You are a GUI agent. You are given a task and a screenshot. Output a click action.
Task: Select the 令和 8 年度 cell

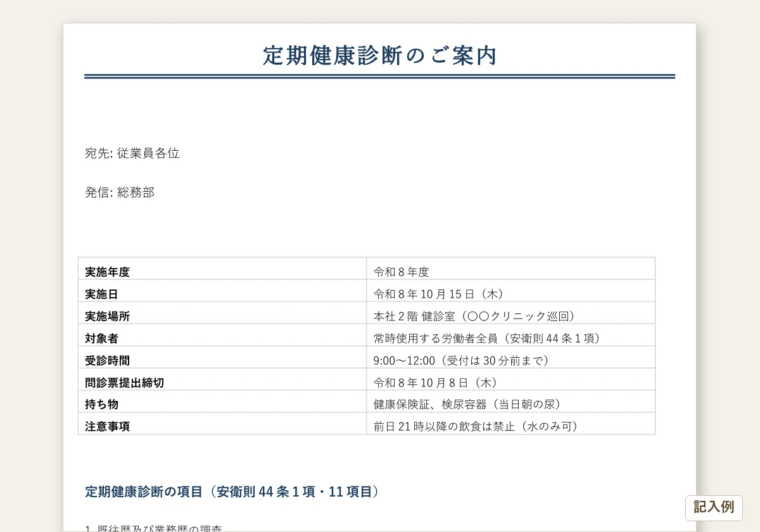point(510,269)
